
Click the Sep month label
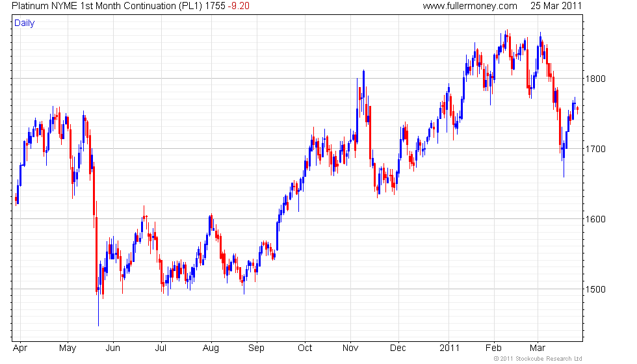[x=256, y=348]
